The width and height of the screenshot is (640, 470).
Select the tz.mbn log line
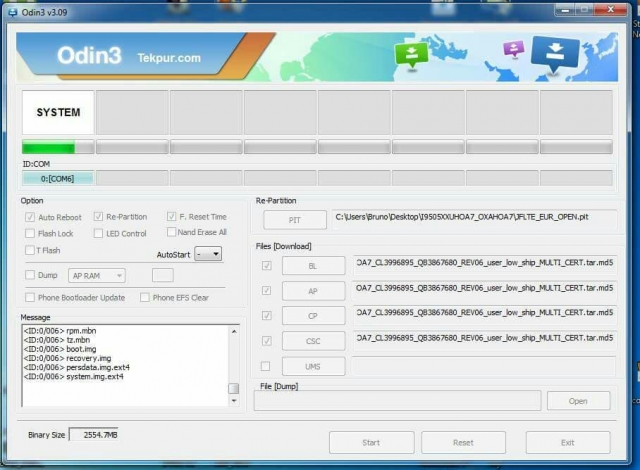pyautogui.click(x=57, y=340)
